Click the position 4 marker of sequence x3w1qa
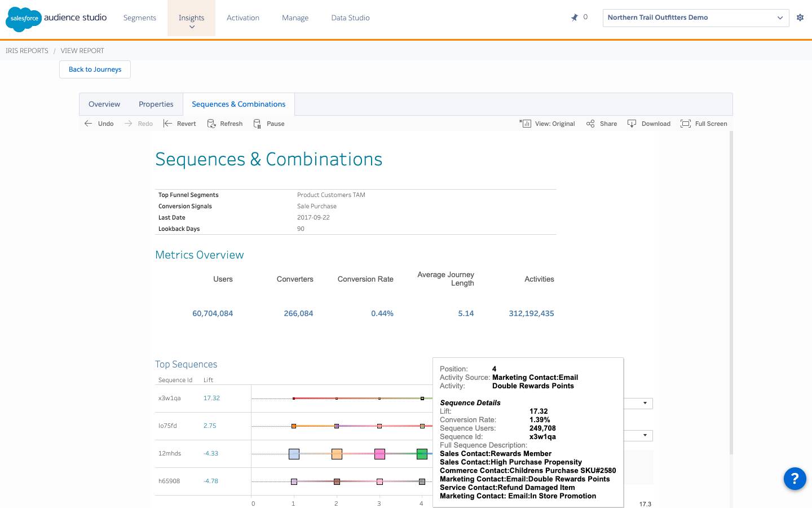The width and height of the screenshot is (812, 508). [x=422, y=398]
